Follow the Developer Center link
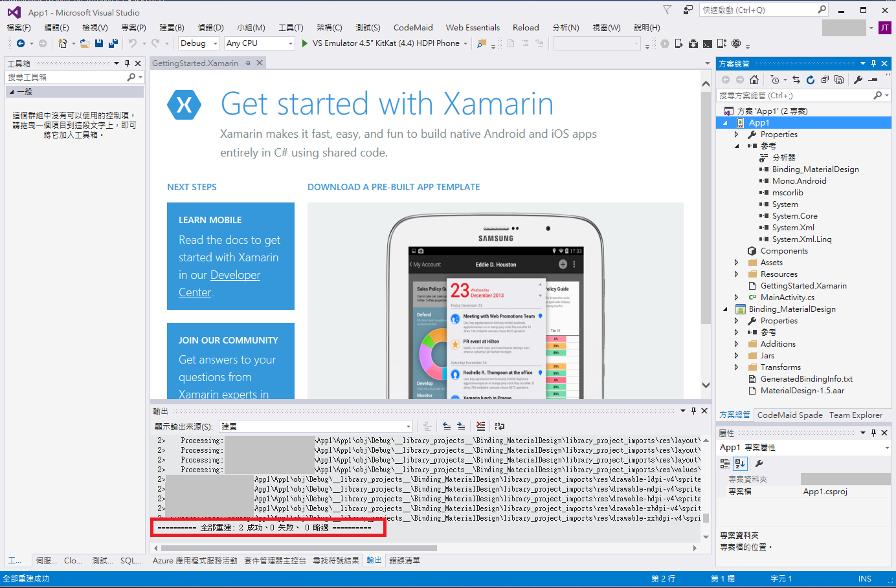 pyautogui.click(x=219, y=283)
